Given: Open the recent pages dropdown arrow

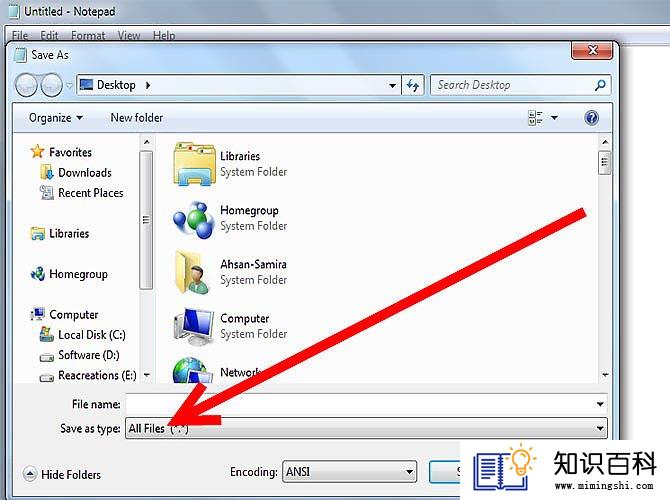Looking at the screenshot, I should pos(69,85).
